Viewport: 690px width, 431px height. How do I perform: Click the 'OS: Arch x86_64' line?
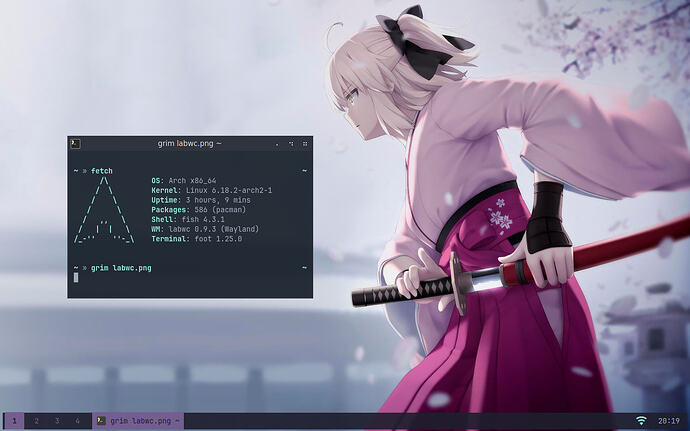[184, 181]
